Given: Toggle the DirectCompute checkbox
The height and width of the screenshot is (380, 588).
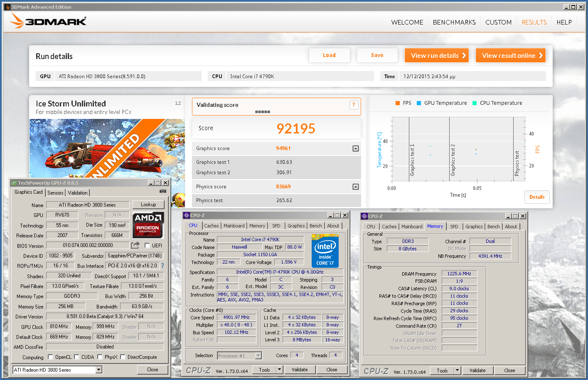Looking at the screenshot, I should tap(123, 357).
